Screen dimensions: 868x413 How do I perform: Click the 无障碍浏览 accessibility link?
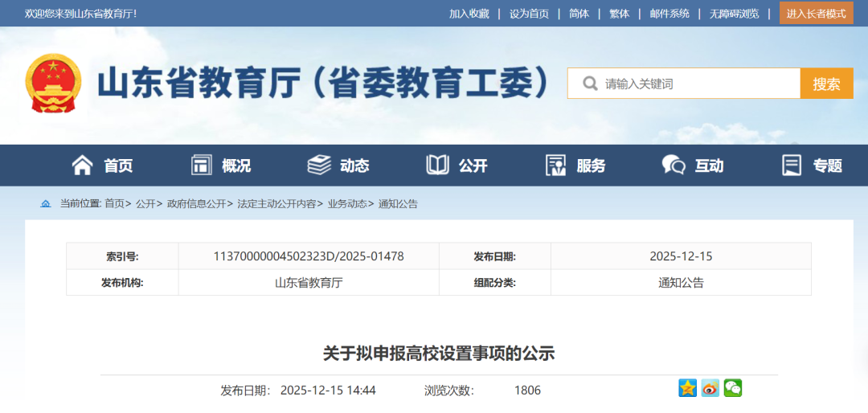[x=734, y=14]
